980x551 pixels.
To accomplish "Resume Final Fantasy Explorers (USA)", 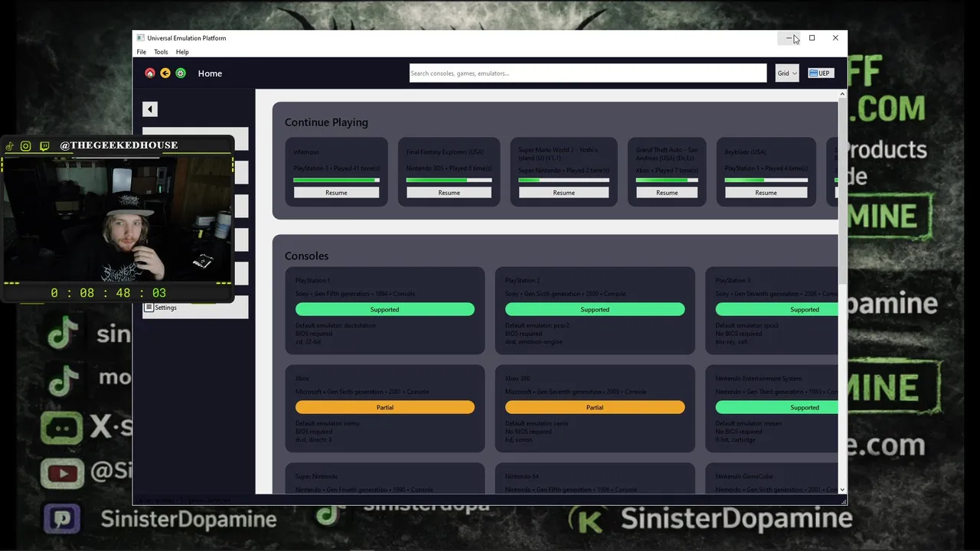I will tap(449, 193).
